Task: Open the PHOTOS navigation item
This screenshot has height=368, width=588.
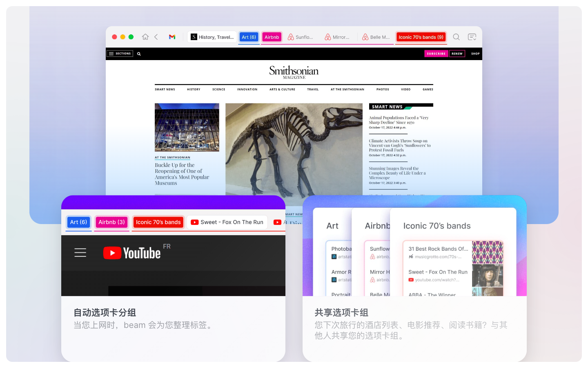Action: point(383,89)
